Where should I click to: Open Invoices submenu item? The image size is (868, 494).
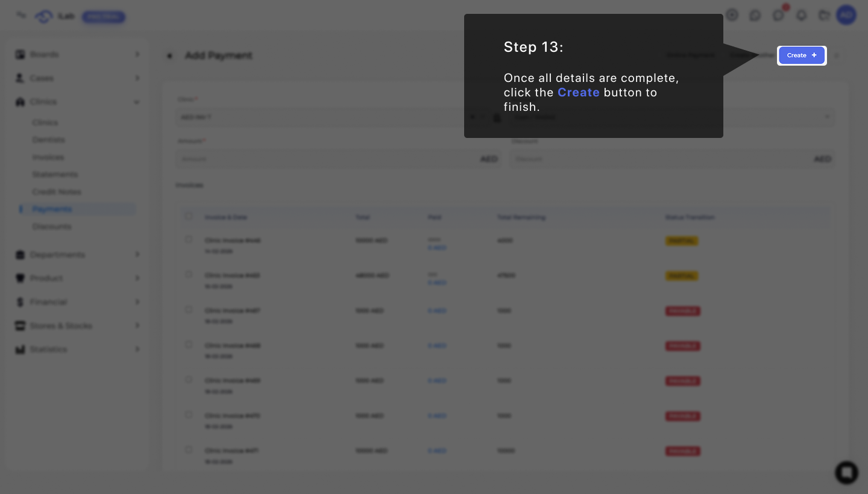click(48, 157)
